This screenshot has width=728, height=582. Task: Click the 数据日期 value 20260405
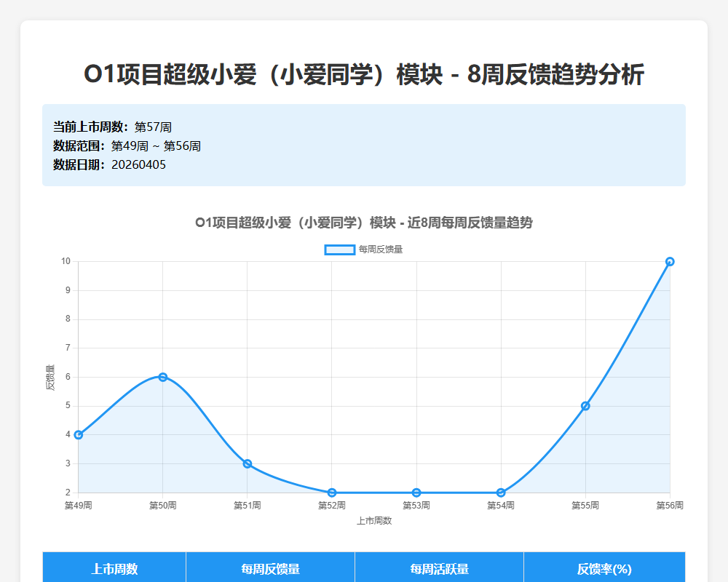[138, 164]
